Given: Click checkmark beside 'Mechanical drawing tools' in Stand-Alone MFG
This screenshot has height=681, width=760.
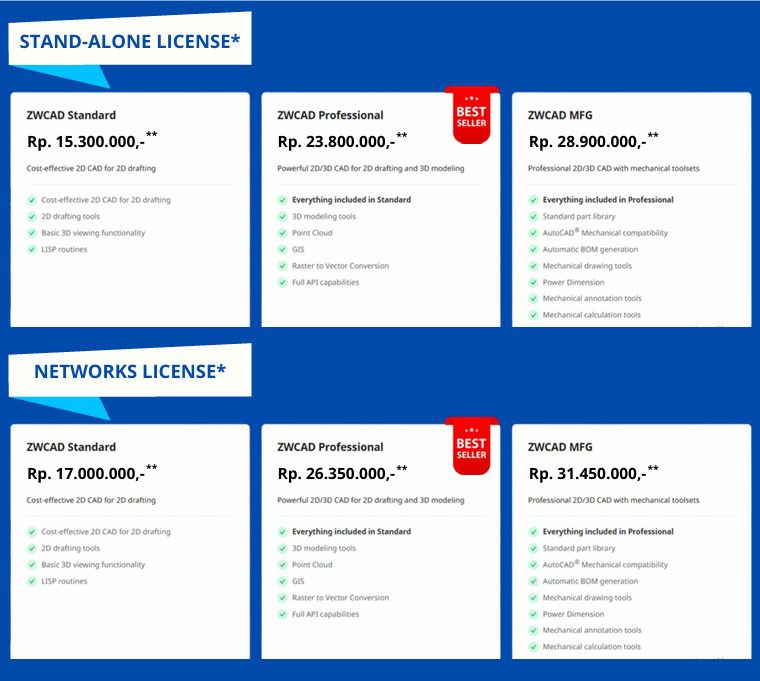Looking at the screenshot, I should [x=533, y=266].
